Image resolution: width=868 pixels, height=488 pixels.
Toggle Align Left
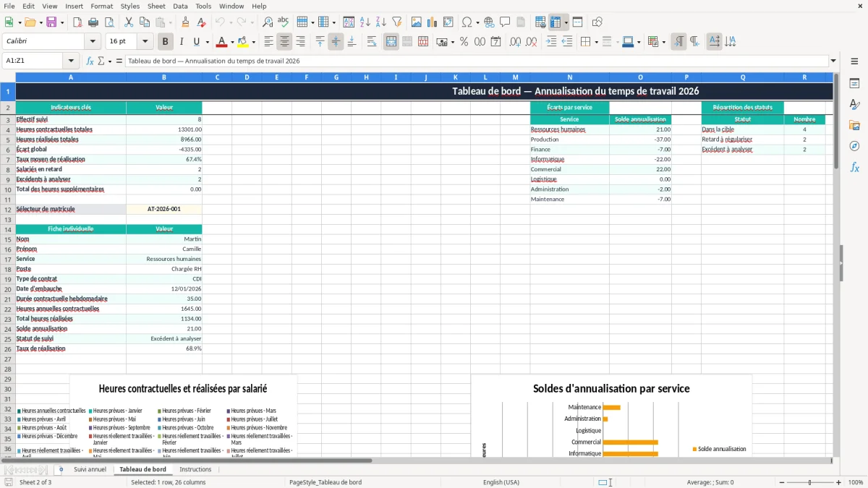click(x=268, y=42)
